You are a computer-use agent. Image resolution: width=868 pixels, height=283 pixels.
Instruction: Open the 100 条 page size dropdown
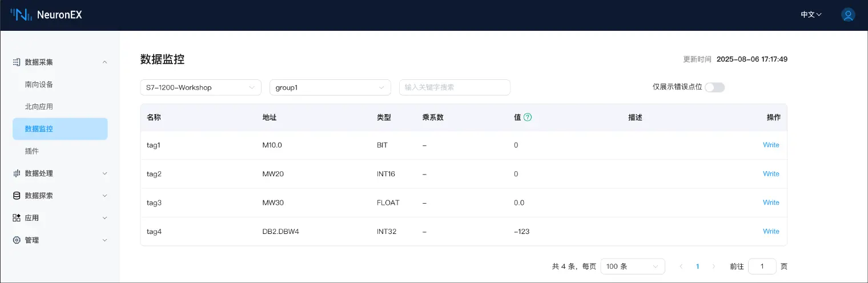(x=632, y=266)
